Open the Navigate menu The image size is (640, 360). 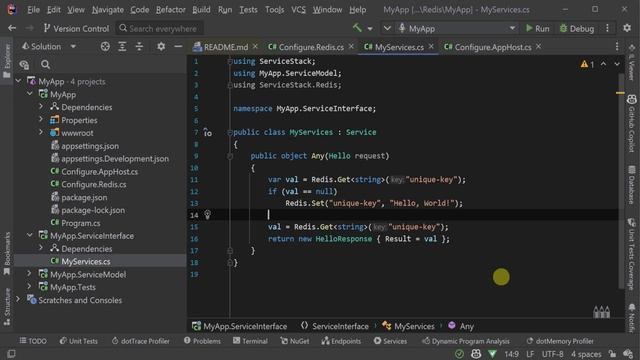(x=108, y=10)
